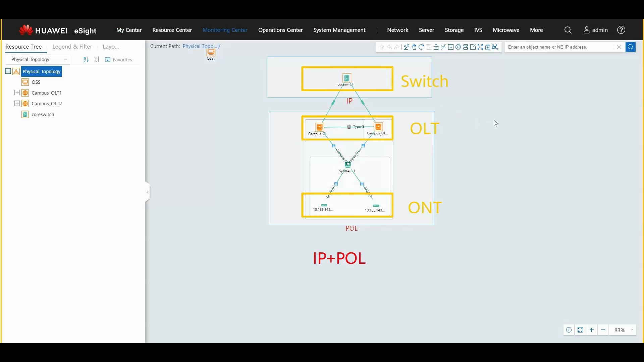The height and width of the screenshot is (362, 644).
Task: Click the global search magnifier icon
Action: pos(568,30)
